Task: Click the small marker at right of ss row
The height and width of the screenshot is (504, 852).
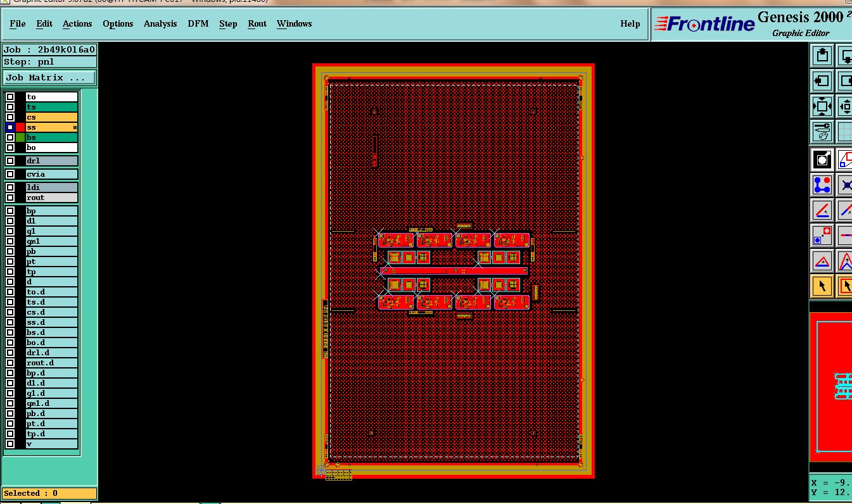Action: tap(75, 128)
